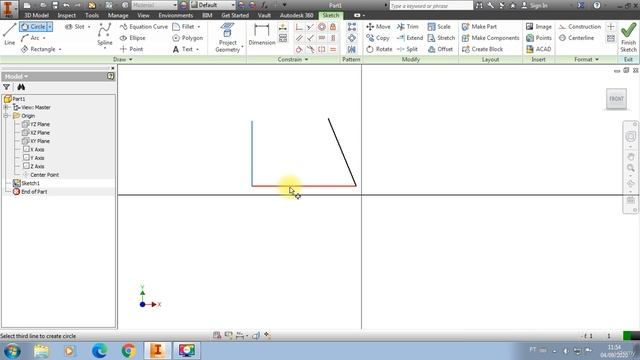Click the rectangular pattern icon
The image size is (640, 360).
tap(351, 27)
